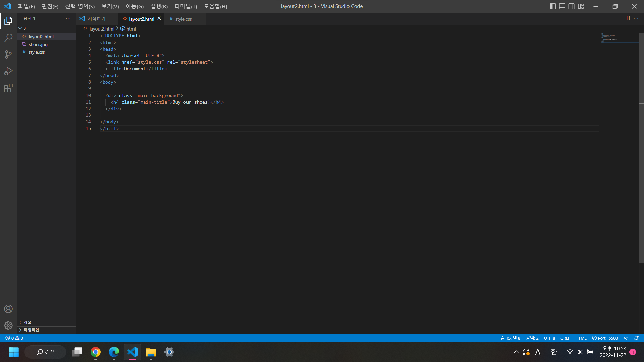Open notifications bell in status bar
The width and height of the screenshot is (644, 362).
(636, 338)
